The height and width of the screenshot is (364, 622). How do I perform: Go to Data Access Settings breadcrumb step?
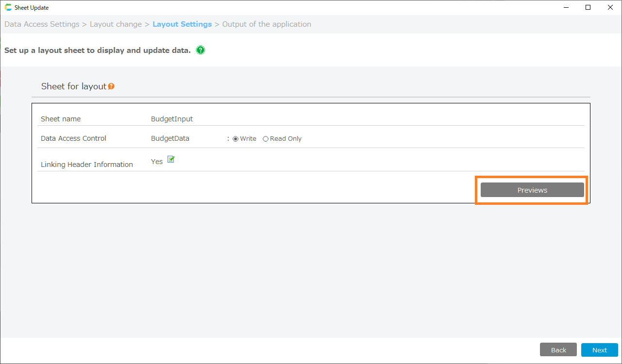pyautogui.click(x=42, y=24)
